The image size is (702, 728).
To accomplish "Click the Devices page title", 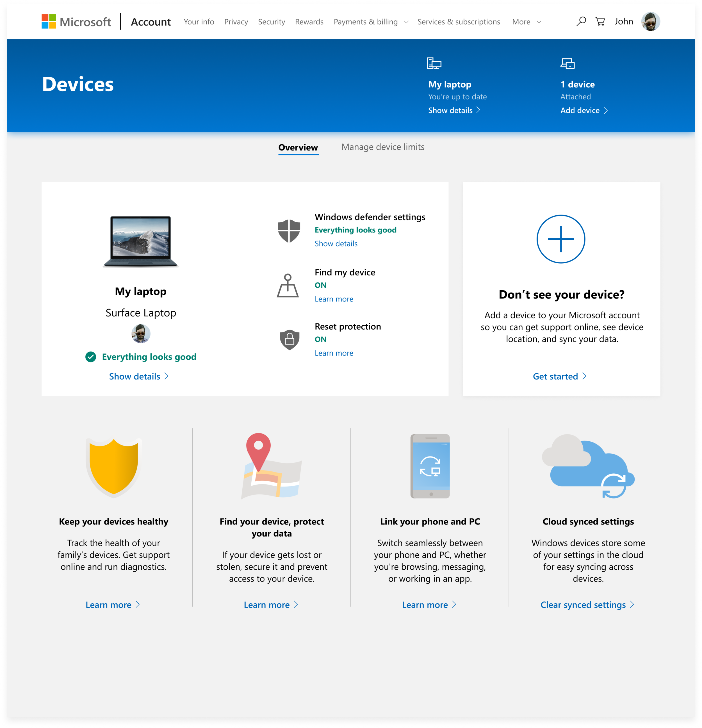I will click(x=78, y=84).
